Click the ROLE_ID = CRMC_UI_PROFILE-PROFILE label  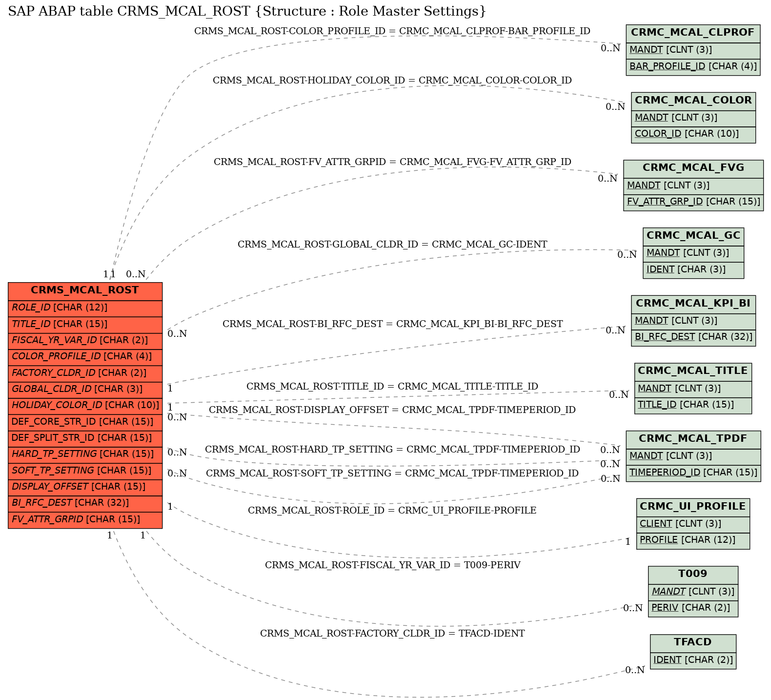(x=392, y=511)
